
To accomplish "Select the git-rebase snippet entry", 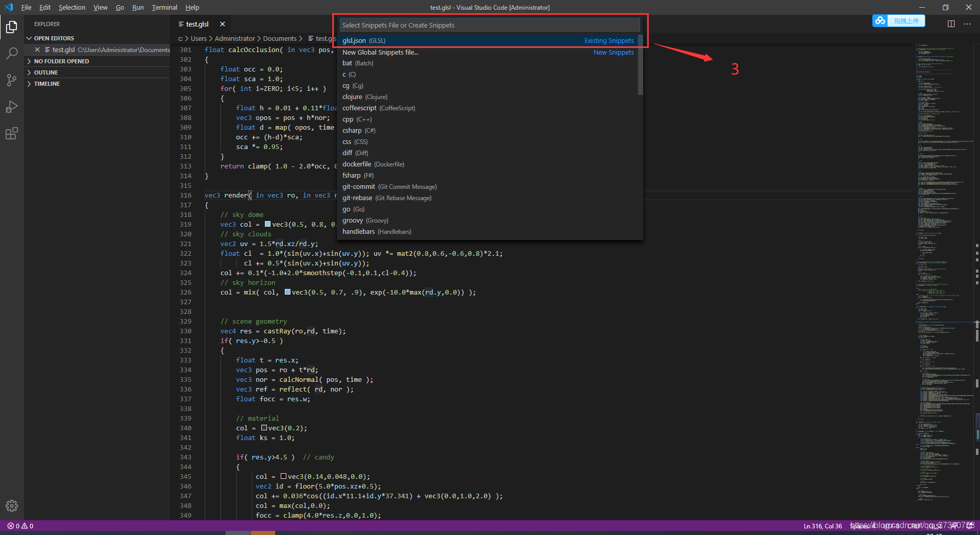I will (488, 198).
